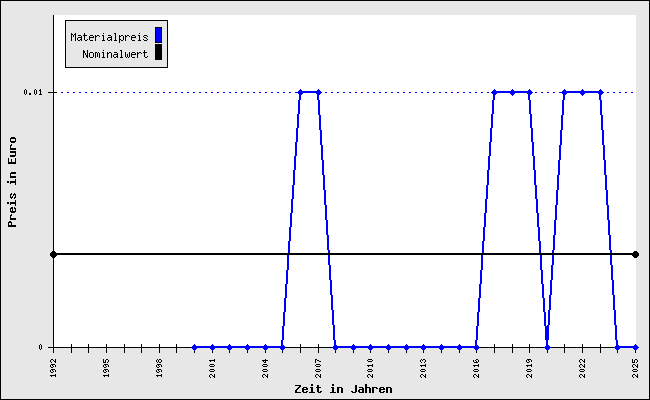Select the 'Materialpreis' legend label
The height and width of the screenshot is (400, 650).
point(109,37)
